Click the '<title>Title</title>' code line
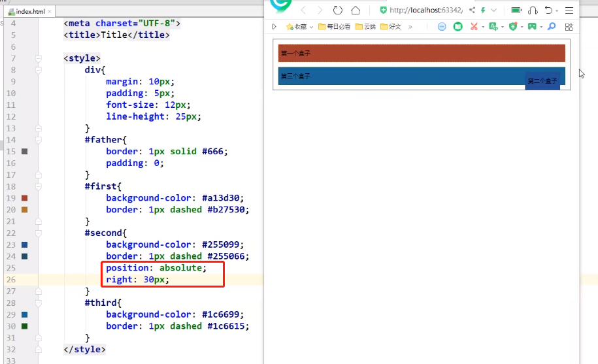The height and width of the screenshot is (364, 598). click(x=116, y=35)
